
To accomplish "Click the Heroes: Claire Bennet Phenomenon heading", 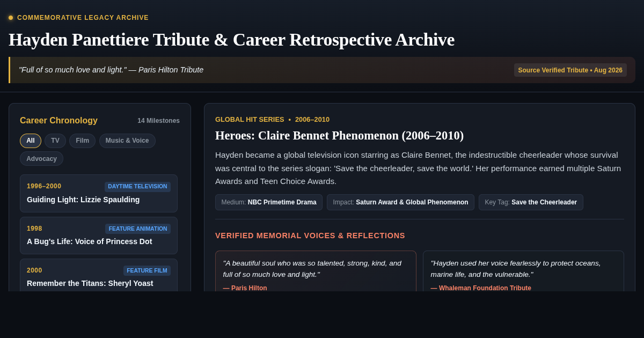I will pos(339,136).
